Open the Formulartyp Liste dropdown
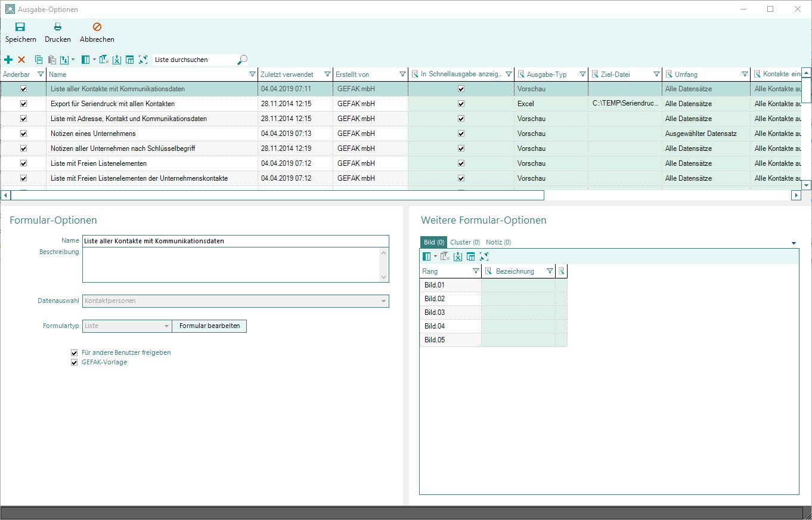 pos(167,326)
